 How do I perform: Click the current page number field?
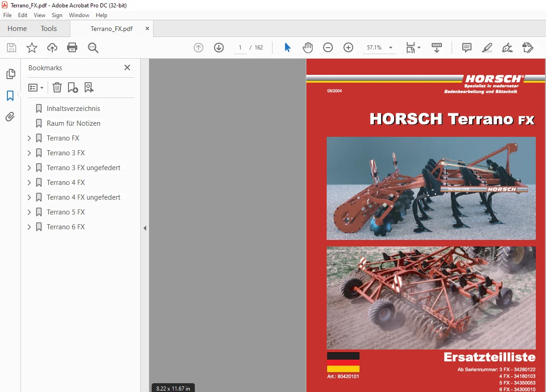point(240,48)
